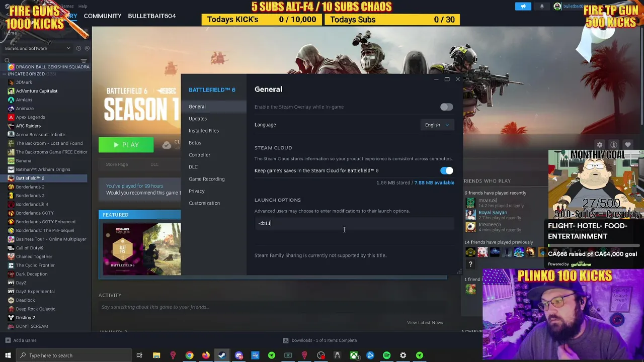The width and height of the screenshot is (644, 362).
Task: Open the Controller settings tab
Action: 200,155
